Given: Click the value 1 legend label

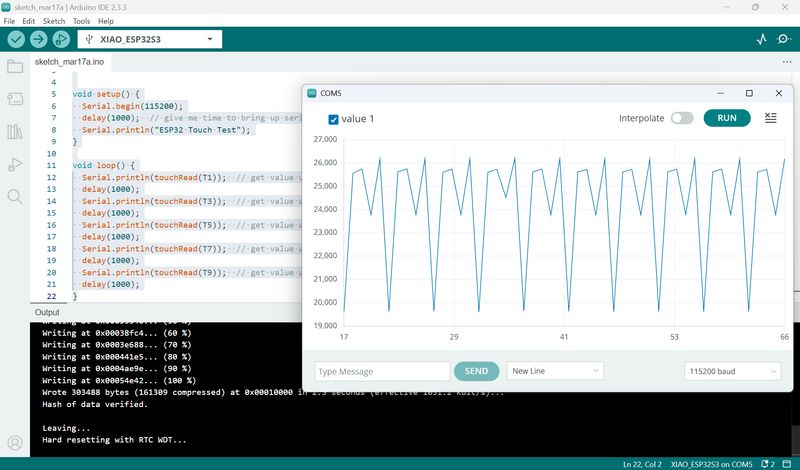Looking at the screenshot, I should (x=358, y=119).
